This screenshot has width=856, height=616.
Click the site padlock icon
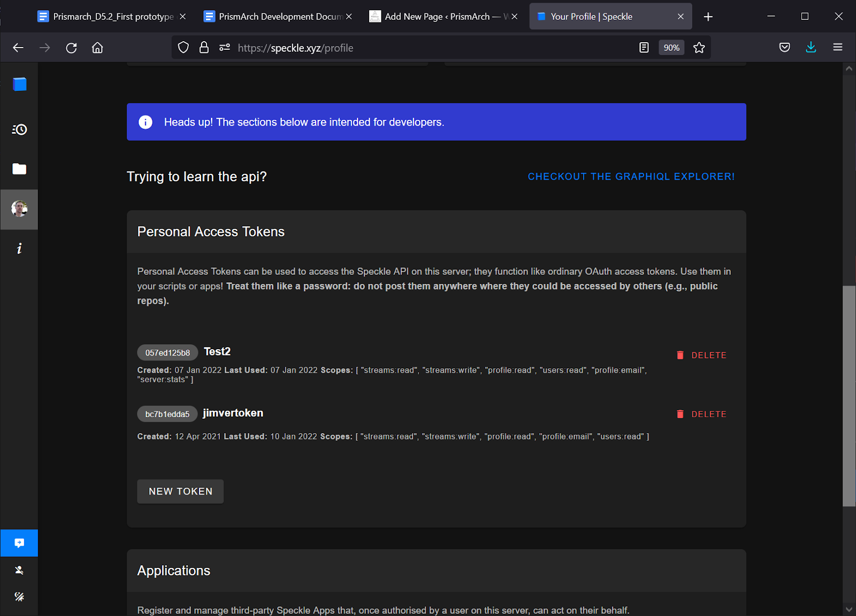click(204, 48)
